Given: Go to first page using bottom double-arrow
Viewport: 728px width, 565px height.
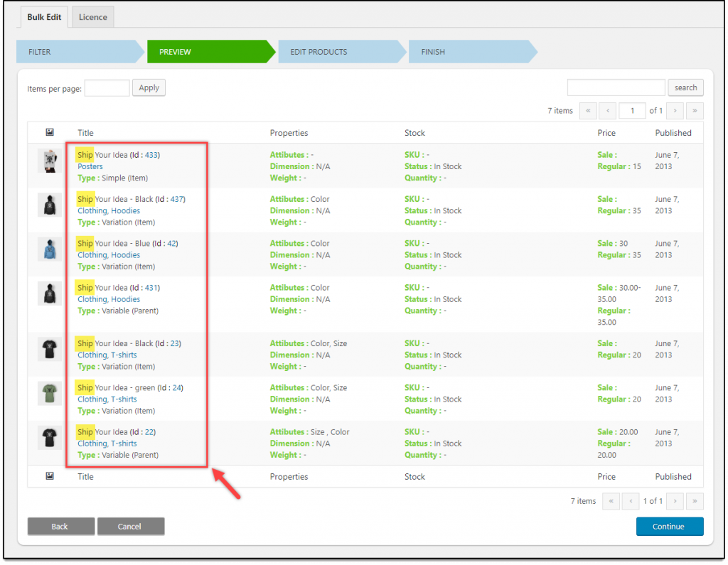Looking at the screenshot, I should (611, 501).
